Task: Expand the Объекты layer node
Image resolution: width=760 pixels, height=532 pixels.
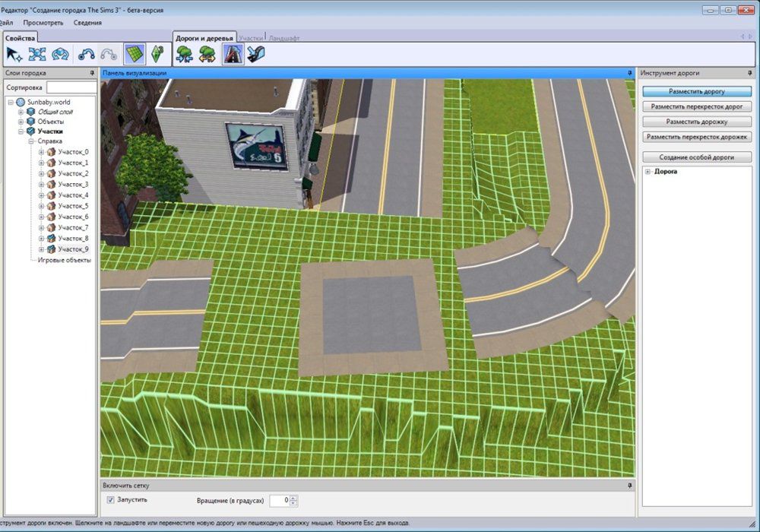Action: [x=21, y=122]
